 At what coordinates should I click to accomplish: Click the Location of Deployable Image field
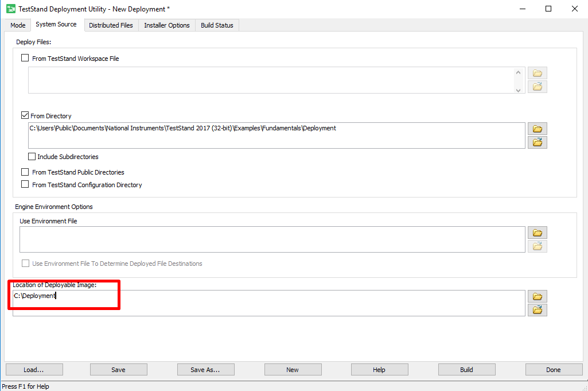[x=269, y=303]
